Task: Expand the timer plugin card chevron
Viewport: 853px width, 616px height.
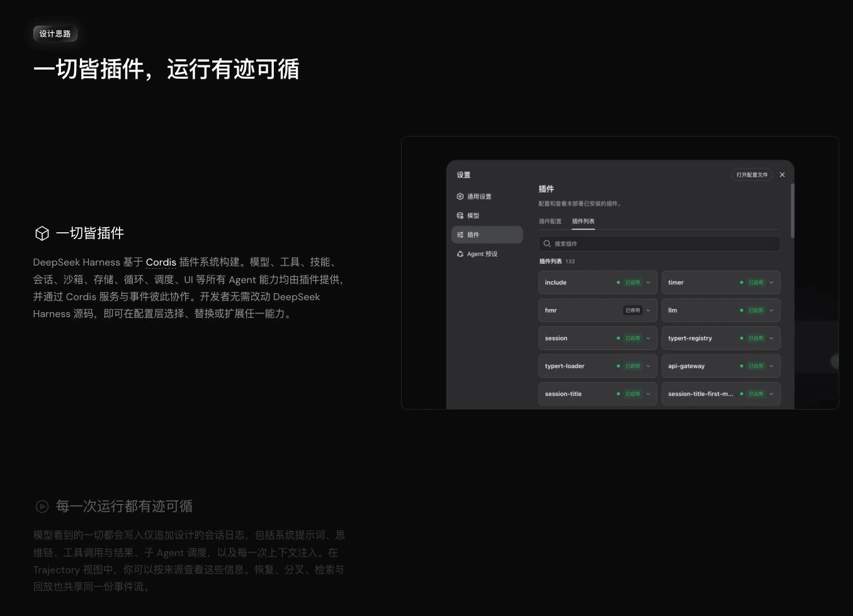Action: [771, 283]
